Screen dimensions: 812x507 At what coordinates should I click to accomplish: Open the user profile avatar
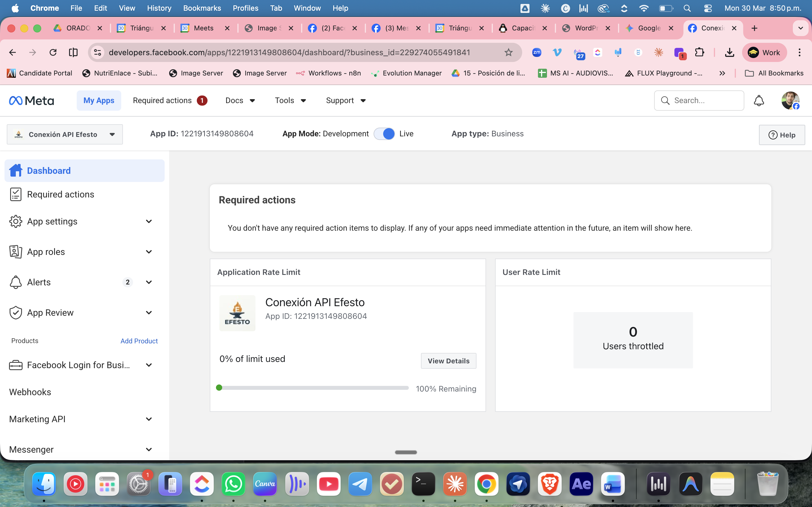coord(790,101)
